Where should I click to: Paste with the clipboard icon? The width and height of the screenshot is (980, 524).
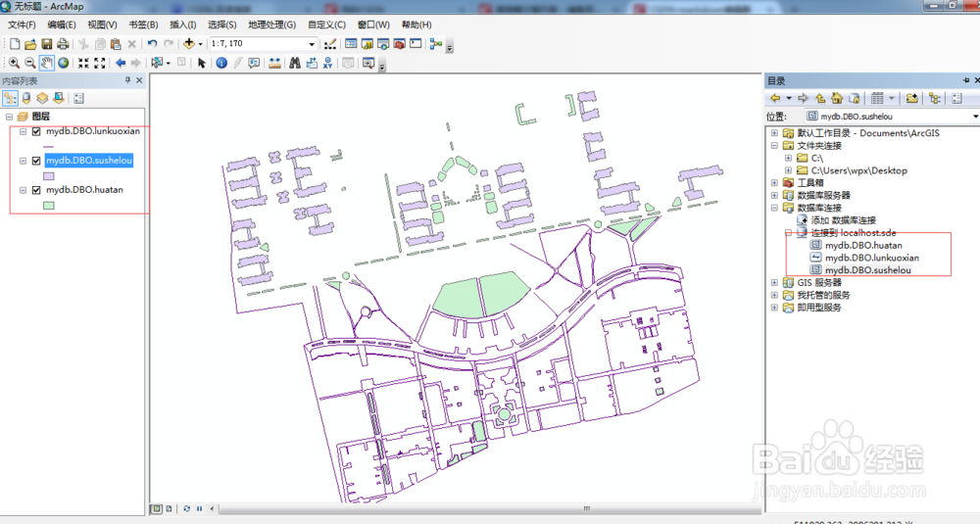click(116, 44)
